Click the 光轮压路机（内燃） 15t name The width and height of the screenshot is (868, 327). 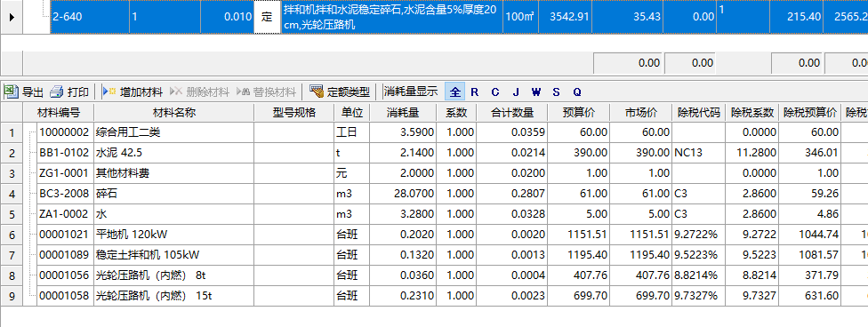point(173,296)
